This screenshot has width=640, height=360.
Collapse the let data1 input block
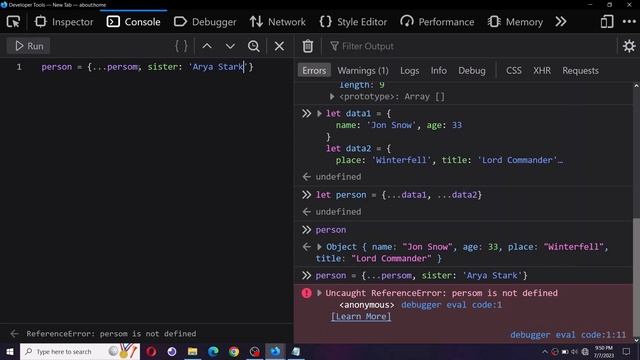tap(319, 113)
